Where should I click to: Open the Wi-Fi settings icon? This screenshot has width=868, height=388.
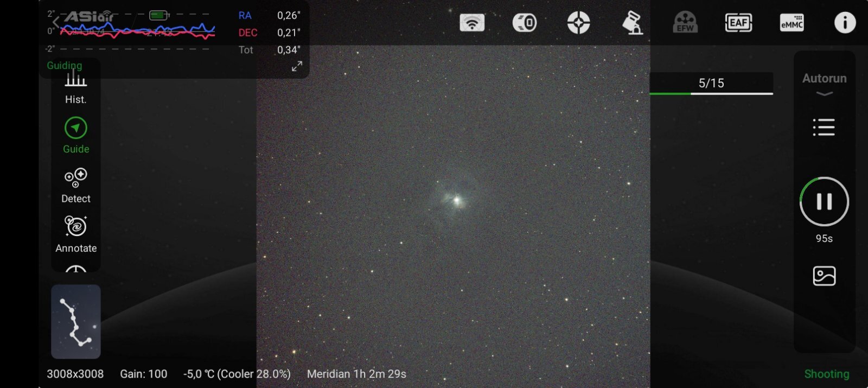(x=472, y=23)
